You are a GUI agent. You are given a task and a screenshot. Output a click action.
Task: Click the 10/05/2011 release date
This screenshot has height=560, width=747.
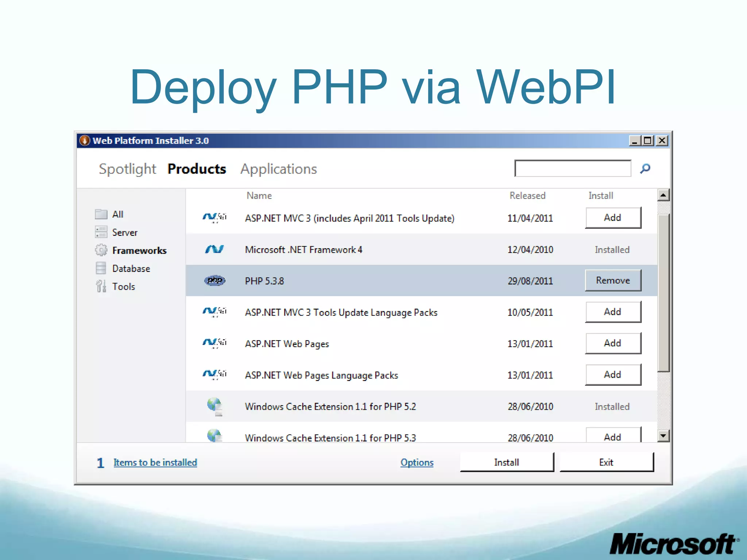(530, 312)
